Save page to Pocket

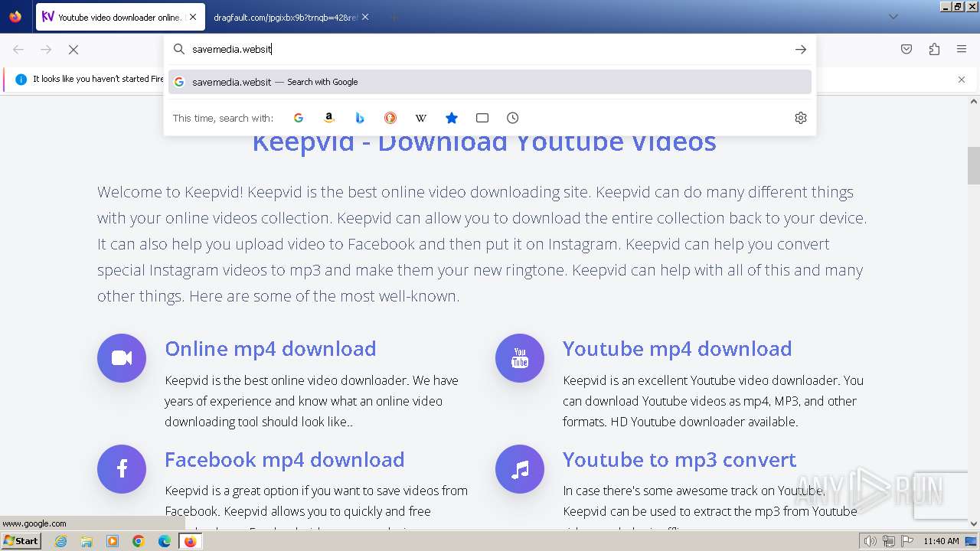pos(906,49)
